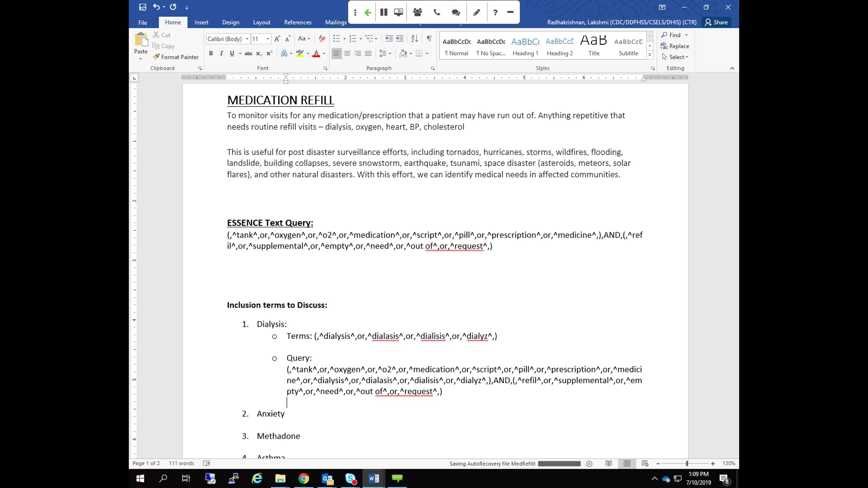Collapse the ribbon
868x488 pixels.
[732, 68]
